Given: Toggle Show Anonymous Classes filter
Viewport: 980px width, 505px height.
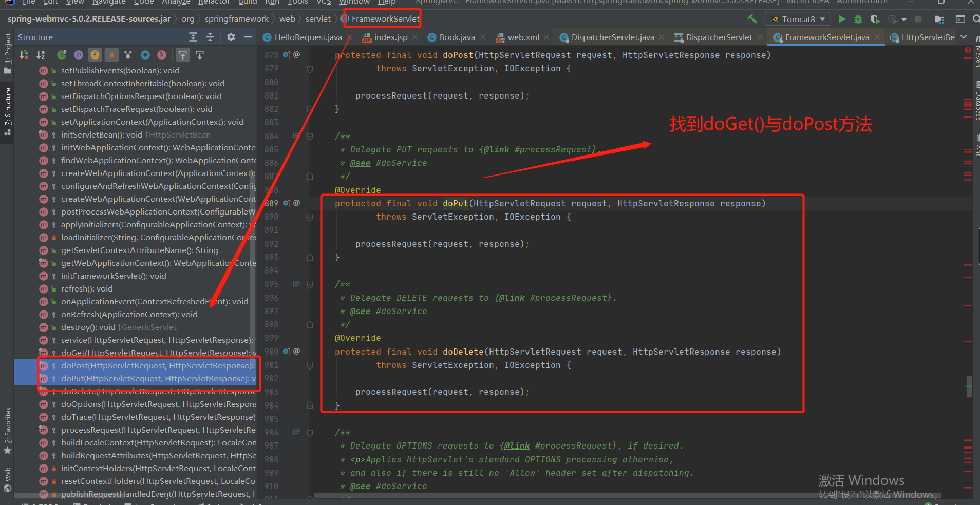Looking at the screenshot, I should 145,54.
